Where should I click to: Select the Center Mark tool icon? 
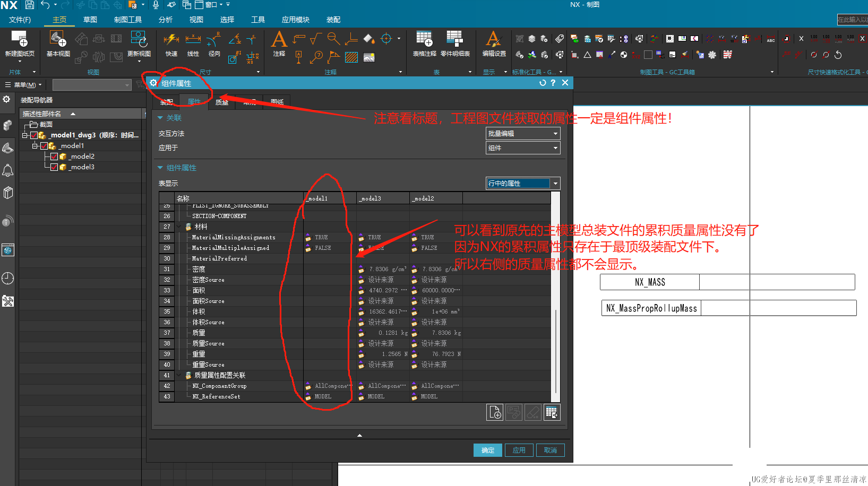click(x=386, y=39)
